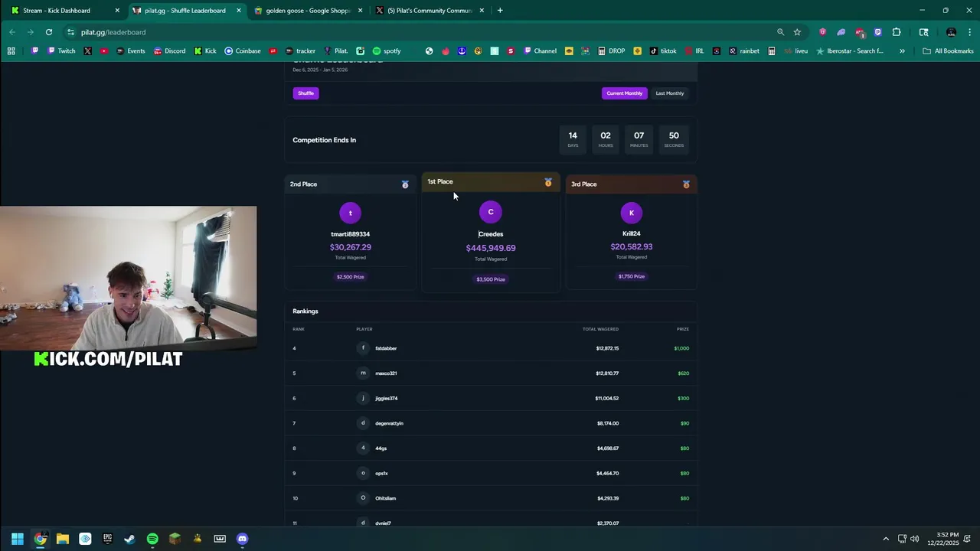Open the volume control in system tray

pos(914,539)
